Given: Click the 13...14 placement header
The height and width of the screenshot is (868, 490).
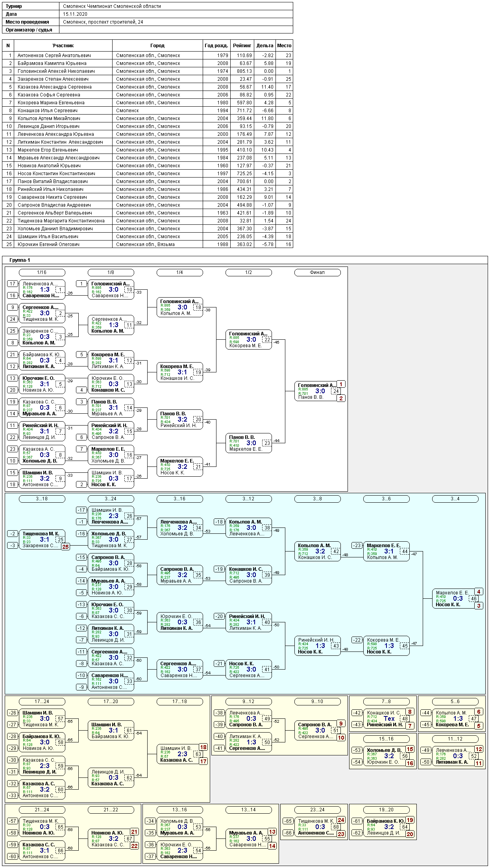Looking at the screenshot, I should tap(248, 810).
